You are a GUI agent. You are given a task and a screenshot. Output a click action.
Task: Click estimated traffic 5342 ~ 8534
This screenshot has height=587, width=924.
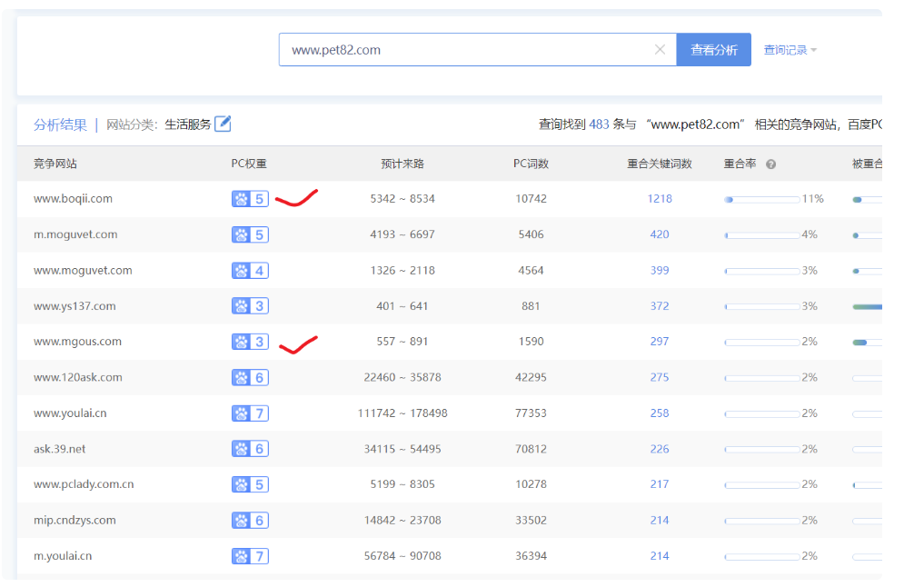tap(402, 199)
